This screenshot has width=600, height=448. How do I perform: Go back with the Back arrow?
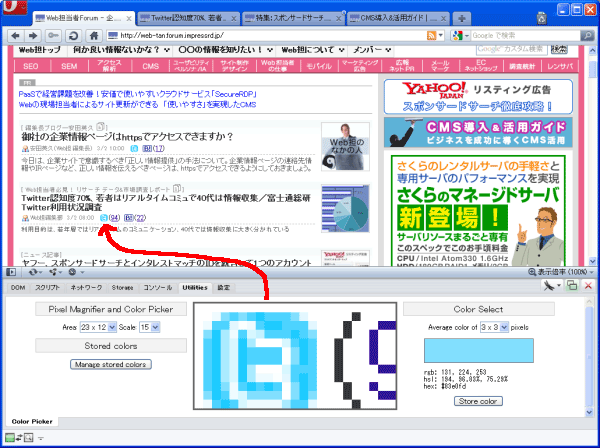point(15,36)
